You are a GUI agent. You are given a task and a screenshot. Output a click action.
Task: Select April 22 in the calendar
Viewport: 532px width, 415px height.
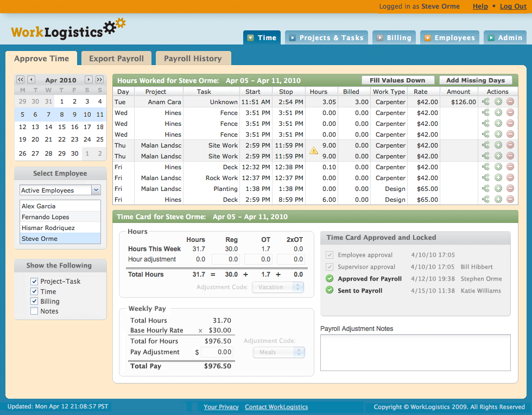click(62, 139)
